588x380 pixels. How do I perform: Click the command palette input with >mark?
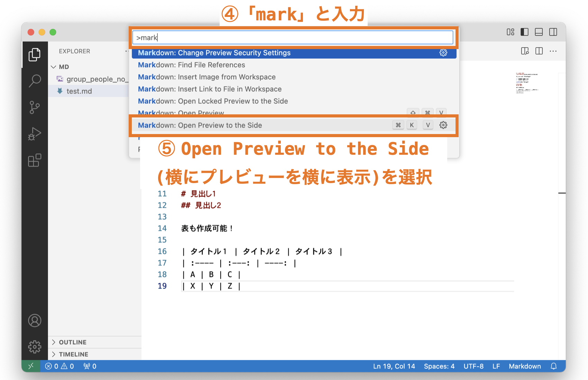tap(293, 38)
